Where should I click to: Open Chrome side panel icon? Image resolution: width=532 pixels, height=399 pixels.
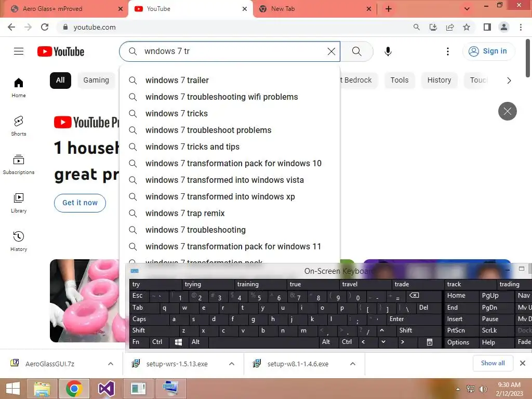[487, 27]
